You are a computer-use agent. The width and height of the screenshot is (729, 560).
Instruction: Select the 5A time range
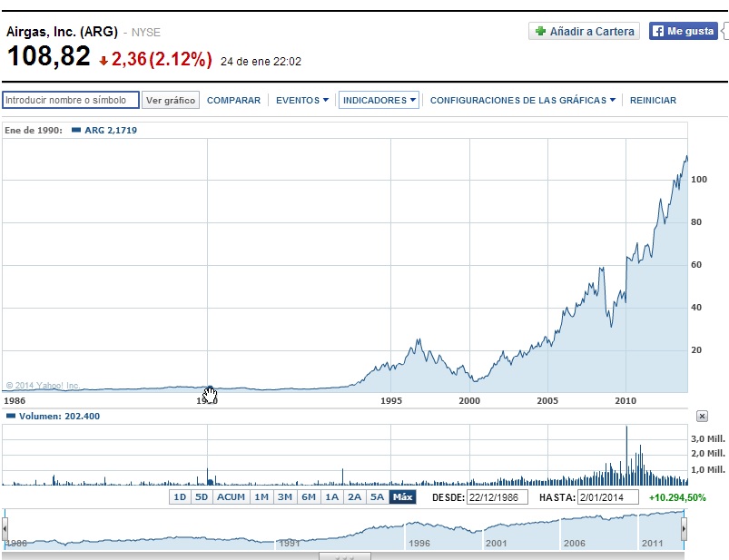click(377, 496)
